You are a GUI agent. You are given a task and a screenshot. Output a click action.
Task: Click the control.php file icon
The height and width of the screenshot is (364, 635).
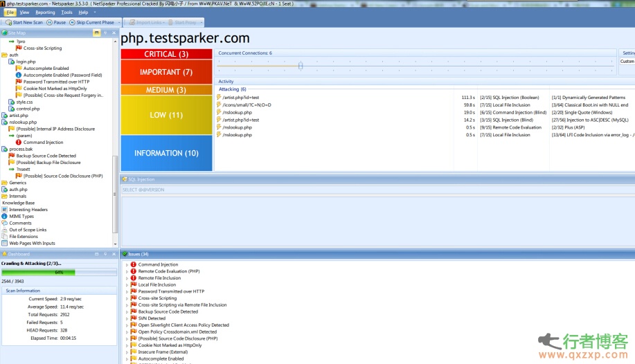point(12,109)
